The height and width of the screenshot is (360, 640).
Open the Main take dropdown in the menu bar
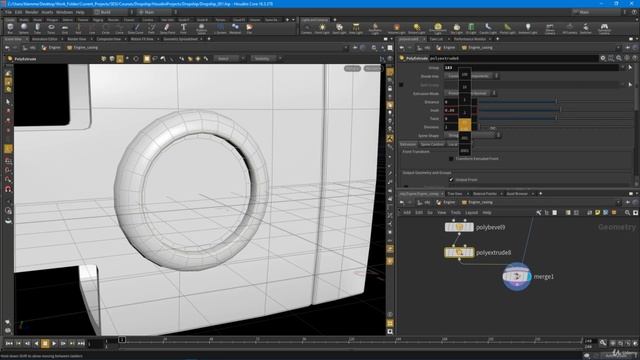(600, 12)
